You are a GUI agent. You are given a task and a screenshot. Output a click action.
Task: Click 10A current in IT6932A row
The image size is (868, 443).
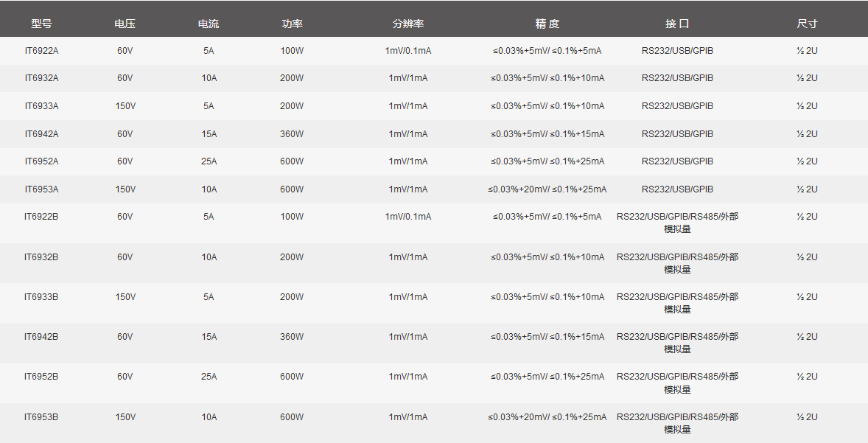click(x=209, y=78)
